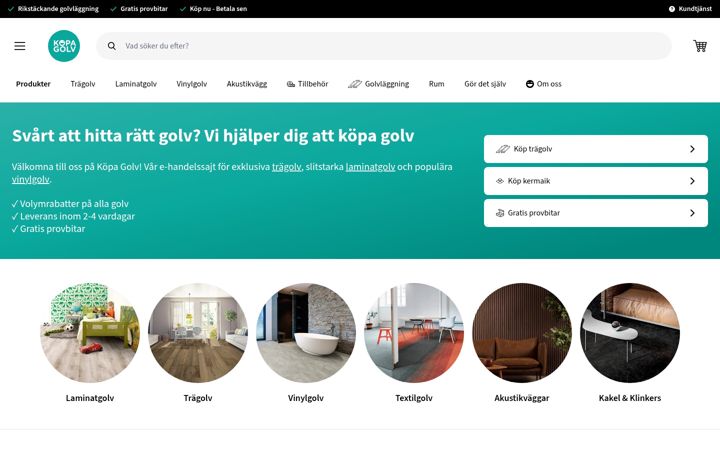Click the Gratis provbitar sample icon
Image resolution: width=720 pixels, height=450 pixels.
[x=500, y=213]
